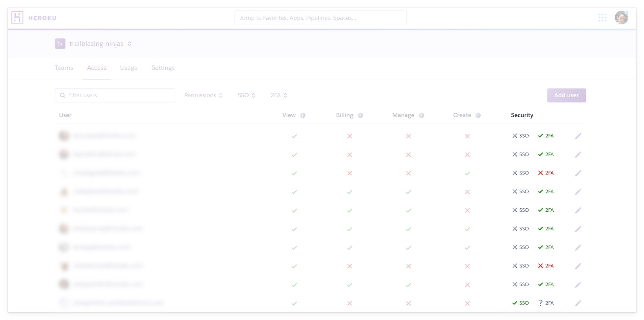The height and width of the screenshot is (320, 644).
Task: Click the Heroku logo icon
Action: pos(17,18)
